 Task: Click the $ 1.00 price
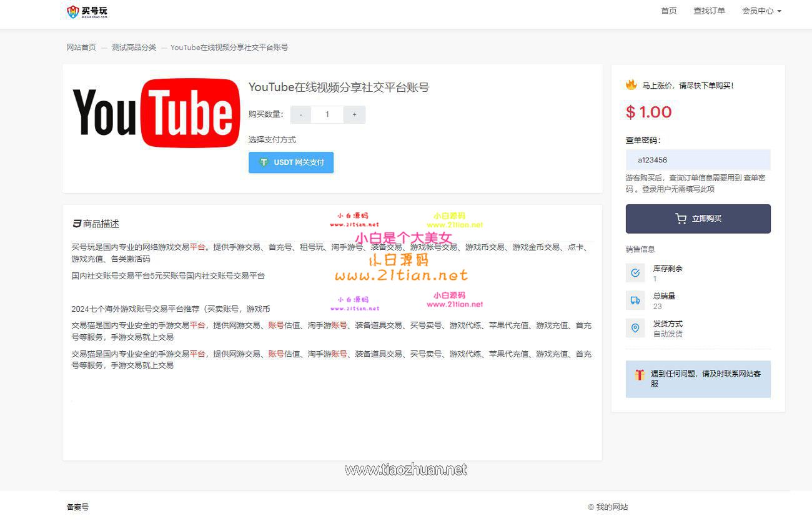(x=649, y=112)
